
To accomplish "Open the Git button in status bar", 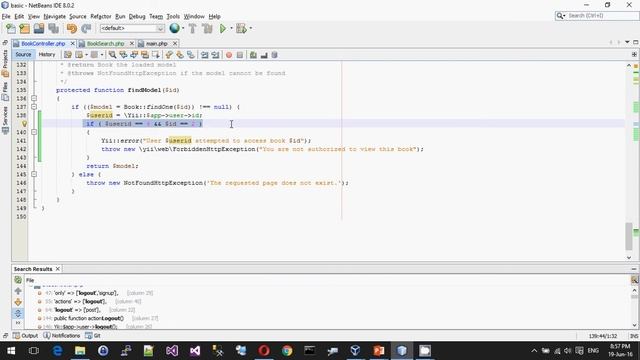I will pos(93,336).
